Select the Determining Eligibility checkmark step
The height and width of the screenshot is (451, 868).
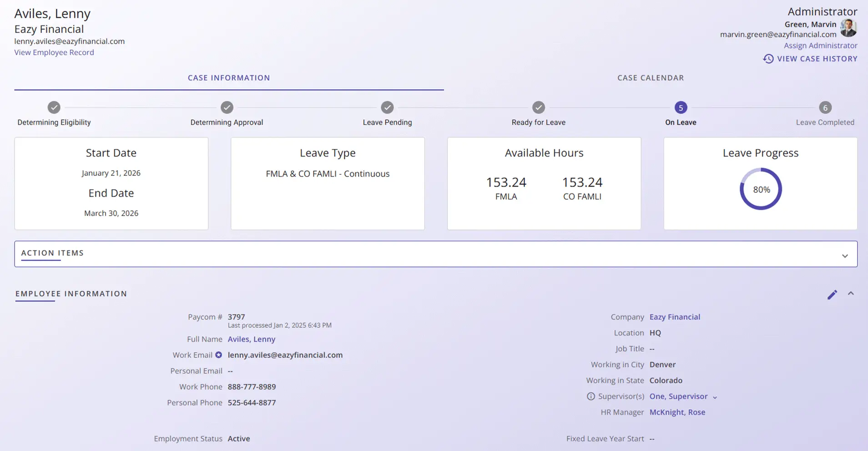pos(54,107)
